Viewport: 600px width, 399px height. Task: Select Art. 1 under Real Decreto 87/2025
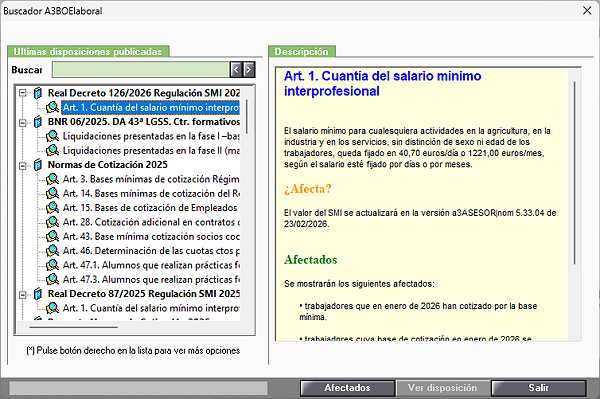(151, 308)
